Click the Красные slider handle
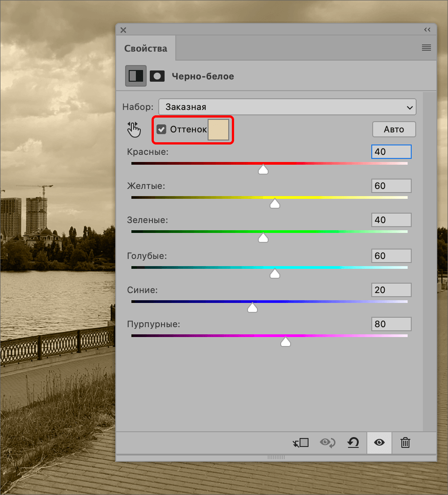Image resolution: width=448 pixels, height=495 pixels. [263, 169]
